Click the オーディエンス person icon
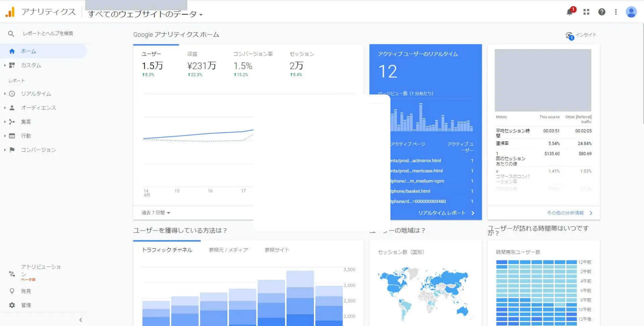Screen dimensions: 644x326 [12, 108]
